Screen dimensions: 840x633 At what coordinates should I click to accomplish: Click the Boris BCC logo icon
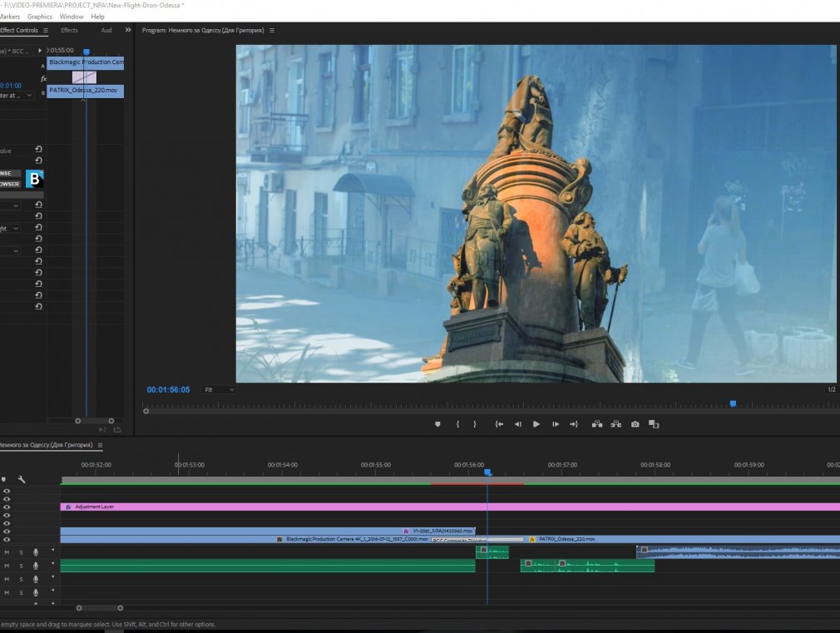(34, 179)
